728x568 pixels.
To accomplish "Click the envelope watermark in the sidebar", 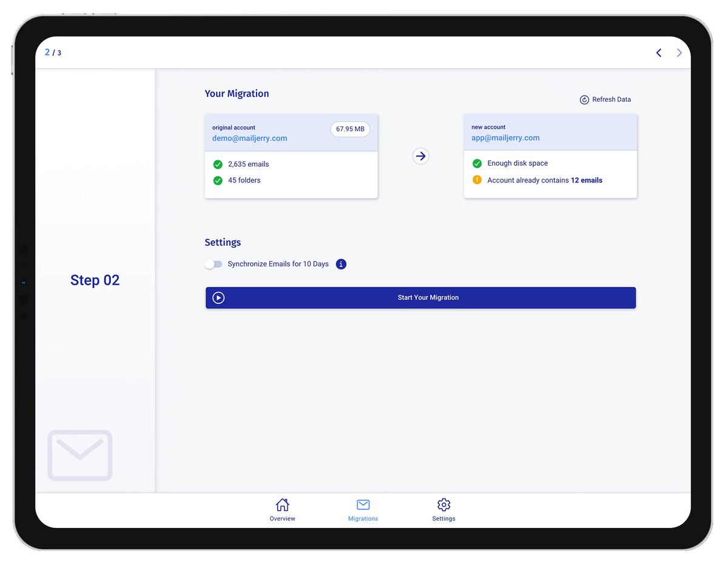I will 79,456.
